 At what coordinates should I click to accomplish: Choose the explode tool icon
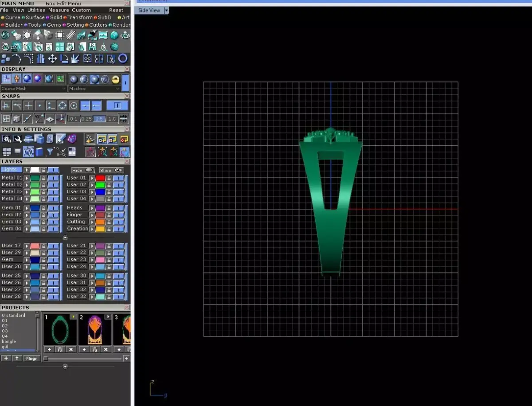(x=75, y=59)
